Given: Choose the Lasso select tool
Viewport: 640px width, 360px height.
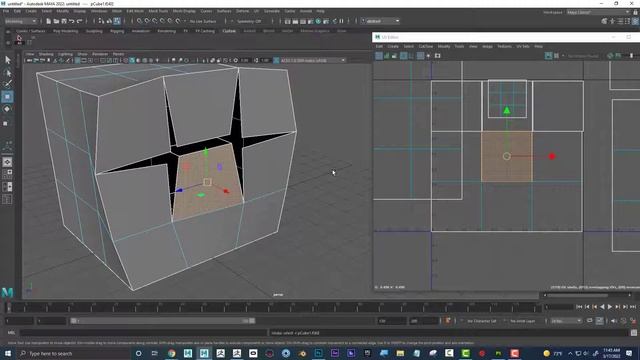Looking at the screenshot, I should tap(7, 73).
